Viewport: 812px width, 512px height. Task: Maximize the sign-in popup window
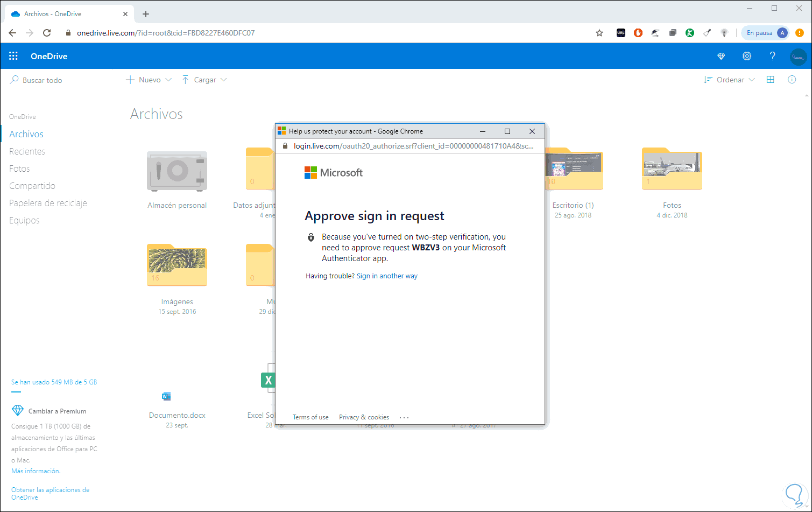507,131
